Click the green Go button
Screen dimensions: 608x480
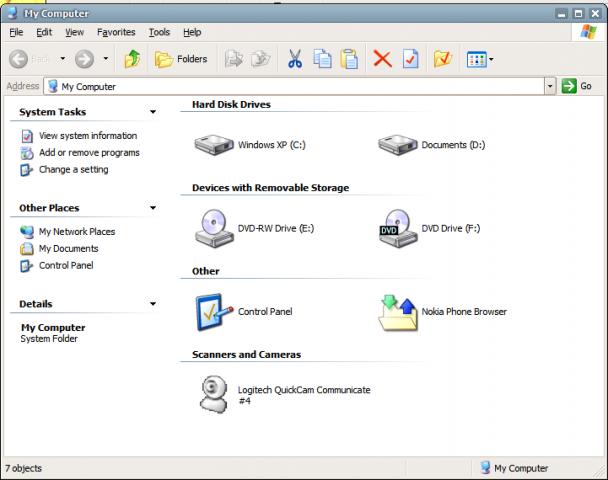(x=577, y=86)
